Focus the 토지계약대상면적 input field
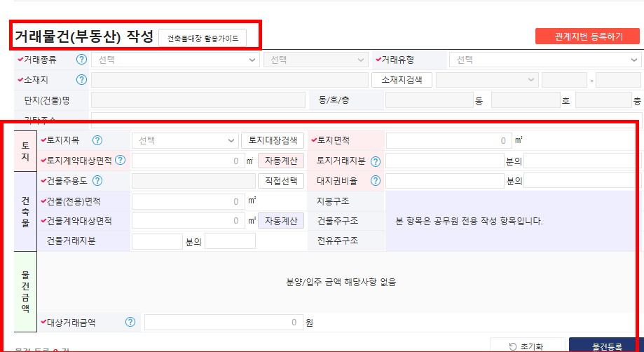 tap(188, 161)
